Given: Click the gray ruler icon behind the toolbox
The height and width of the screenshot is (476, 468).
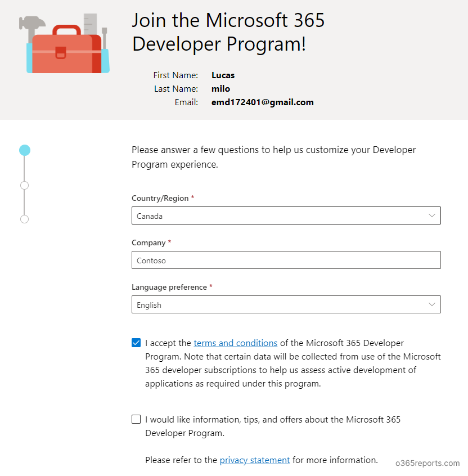Looking at the screenshot, I should click(x=90, y=24).
